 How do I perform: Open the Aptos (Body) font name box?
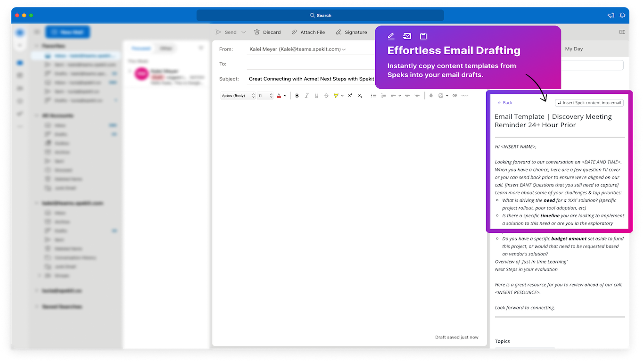(x=238, y=96)
